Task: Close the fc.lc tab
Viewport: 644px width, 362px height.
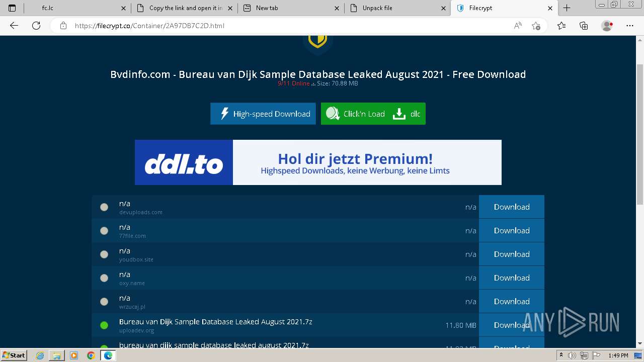Action: 124,8
